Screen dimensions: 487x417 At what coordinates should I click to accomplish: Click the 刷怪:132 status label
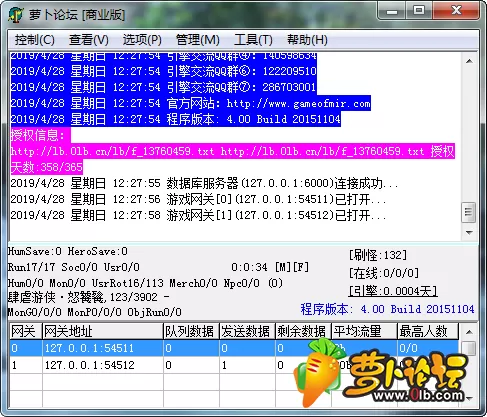pos(378,255)
